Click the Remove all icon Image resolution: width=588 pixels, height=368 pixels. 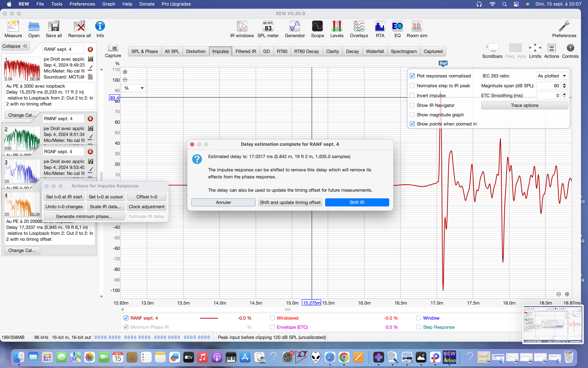[x=79, y=29]
